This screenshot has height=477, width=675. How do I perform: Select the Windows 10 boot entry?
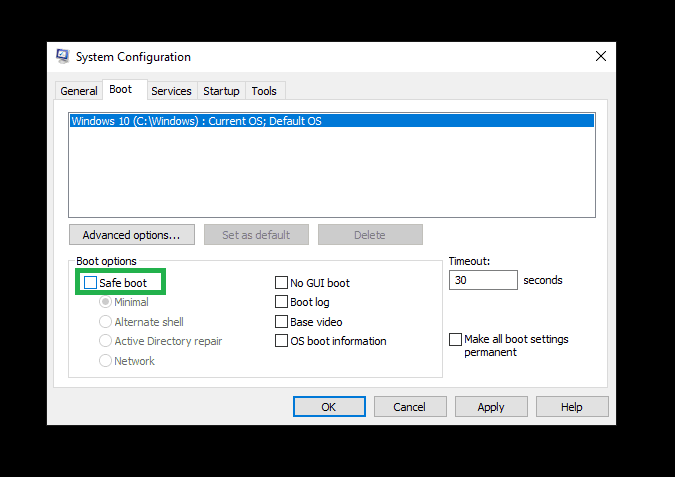[332, 121]
